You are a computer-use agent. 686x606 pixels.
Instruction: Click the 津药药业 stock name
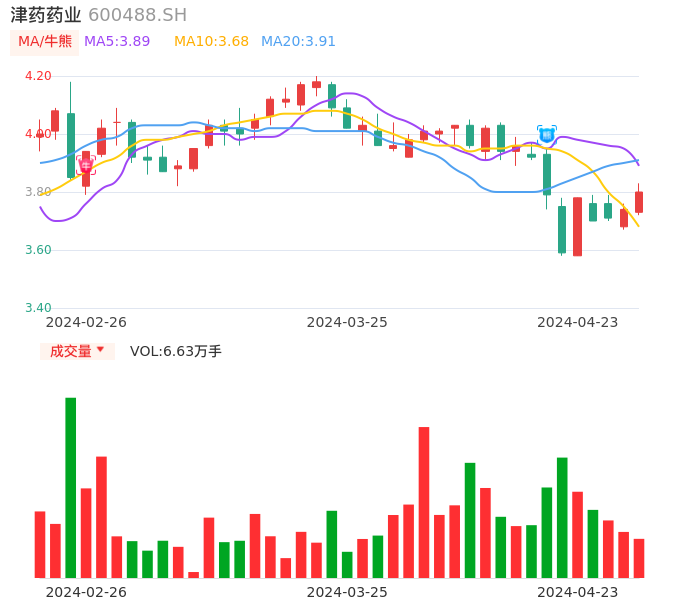tap(45, 15)
